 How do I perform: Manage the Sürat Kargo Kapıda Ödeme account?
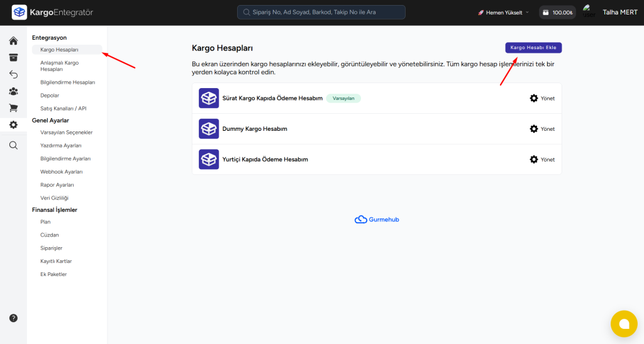(x=542, y=99)
